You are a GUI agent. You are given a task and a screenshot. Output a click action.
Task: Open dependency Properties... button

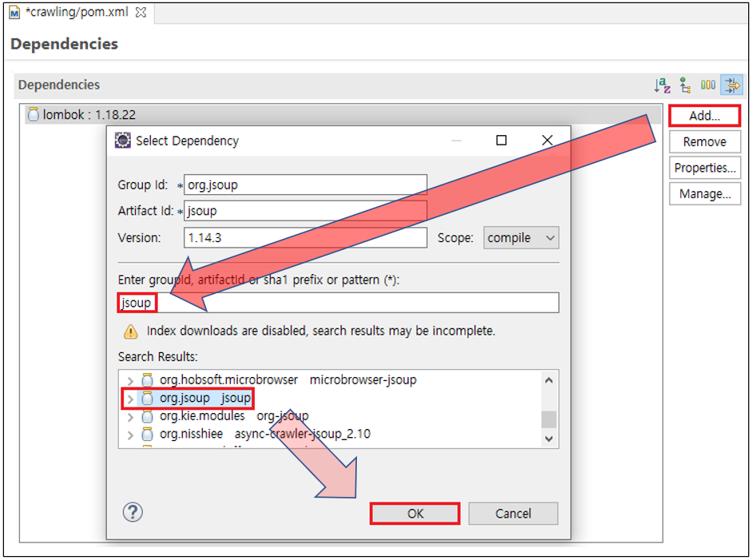[704, 168]
